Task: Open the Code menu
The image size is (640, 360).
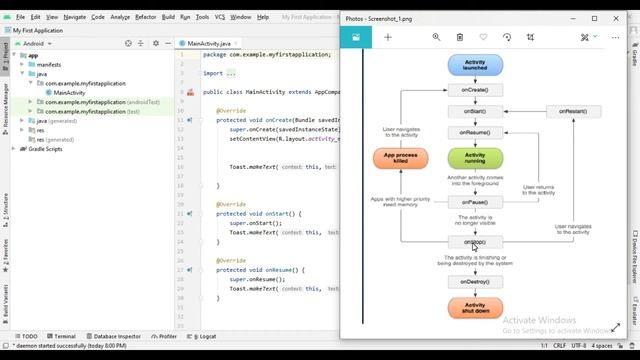Action: tap(98, 17)
